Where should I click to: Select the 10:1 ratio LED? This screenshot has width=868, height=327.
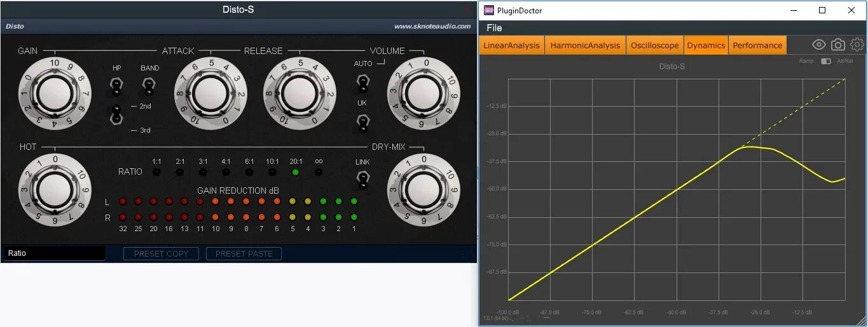tap(272, 171)
